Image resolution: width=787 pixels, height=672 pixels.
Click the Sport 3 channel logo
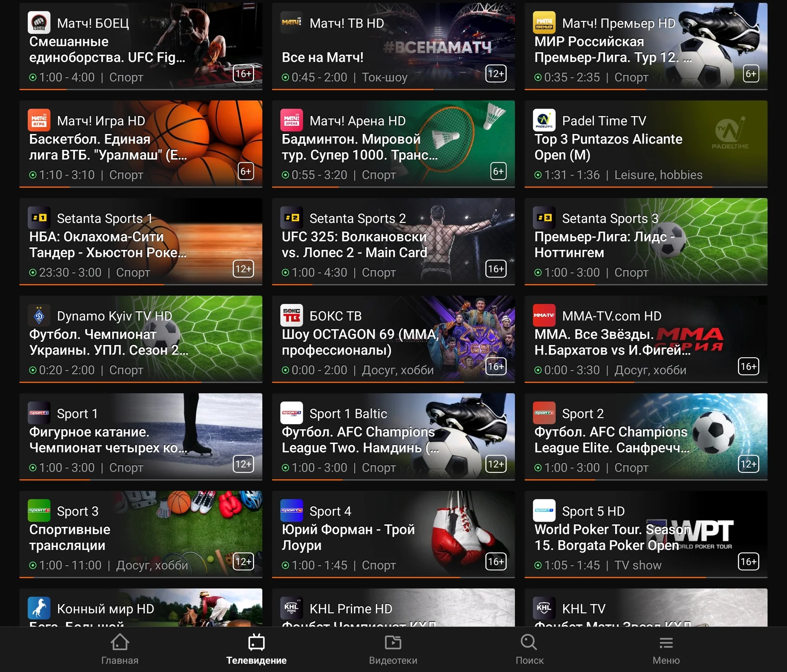tap(39, 510)
